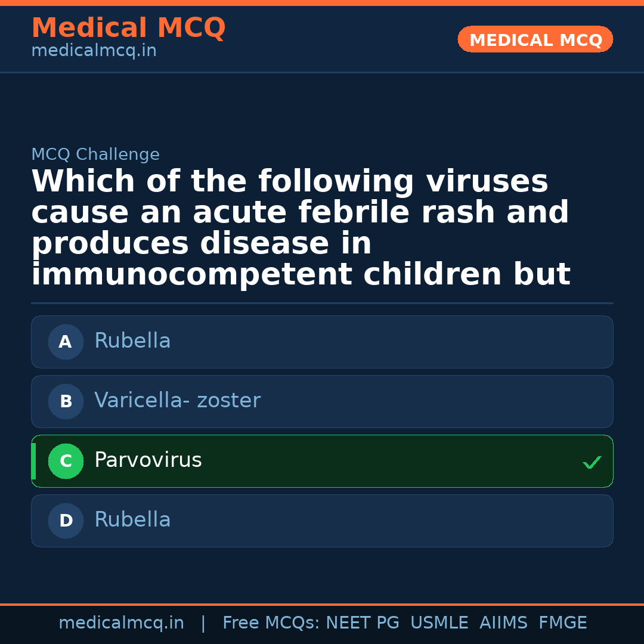Click the letter A circle badge
The image size is (644, 644).
(x=66, y=342)
